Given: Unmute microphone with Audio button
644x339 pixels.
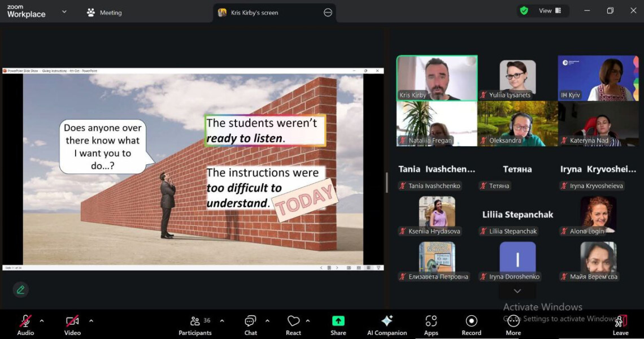Looking at the screenshot, I should tap(25, 325).
